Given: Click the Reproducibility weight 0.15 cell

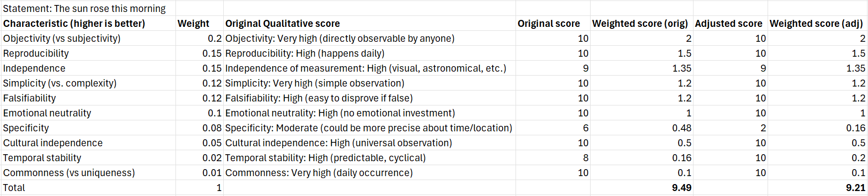Looking at the screenshot, I should point(199,53).
